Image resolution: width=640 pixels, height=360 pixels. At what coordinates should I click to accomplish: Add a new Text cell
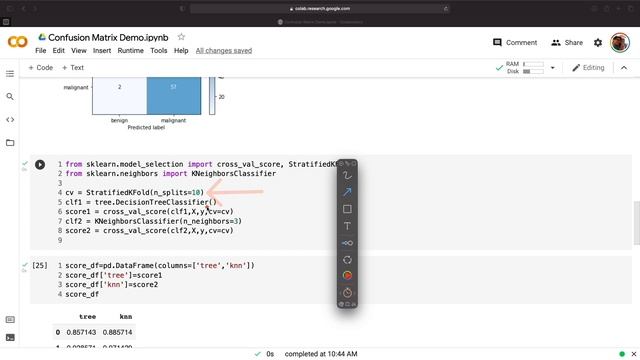coord(73,68)
